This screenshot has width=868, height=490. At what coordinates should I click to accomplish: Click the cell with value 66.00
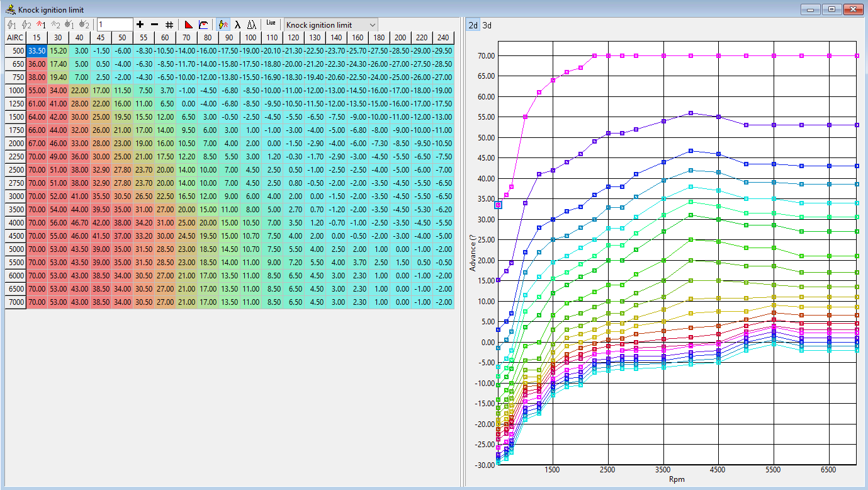37,130
